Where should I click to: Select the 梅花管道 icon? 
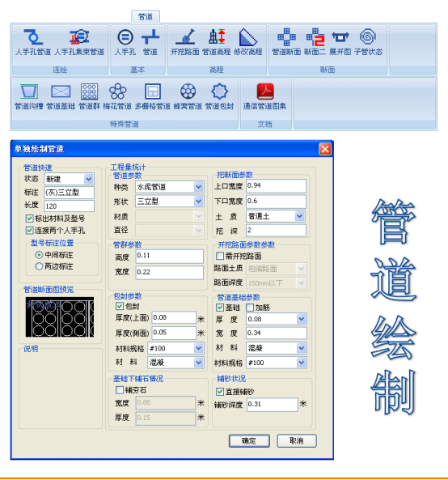click(117, 91)
